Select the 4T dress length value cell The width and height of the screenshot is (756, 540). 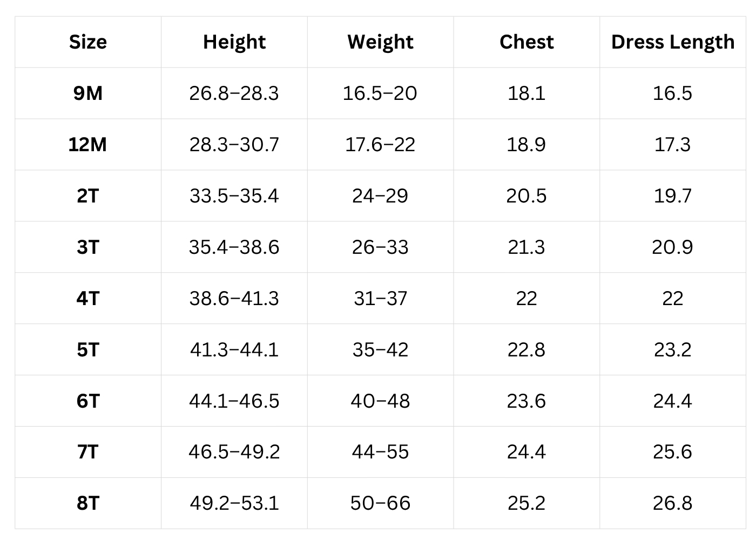(672, 298)
